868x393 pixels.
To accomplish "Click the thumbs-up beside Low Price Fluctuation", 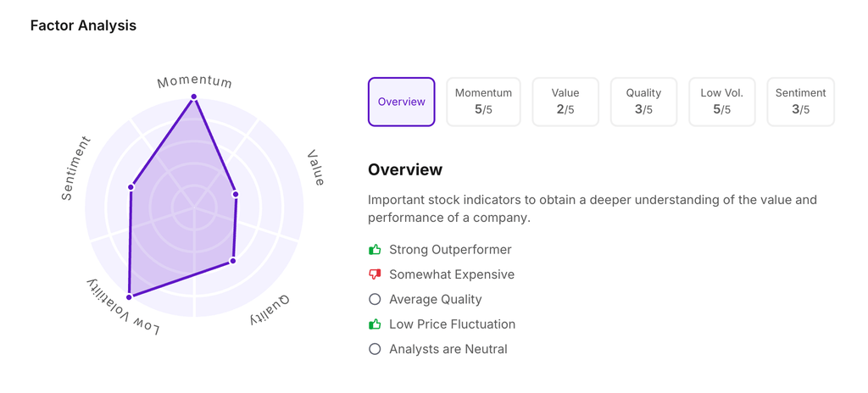I will coord(375,324).
